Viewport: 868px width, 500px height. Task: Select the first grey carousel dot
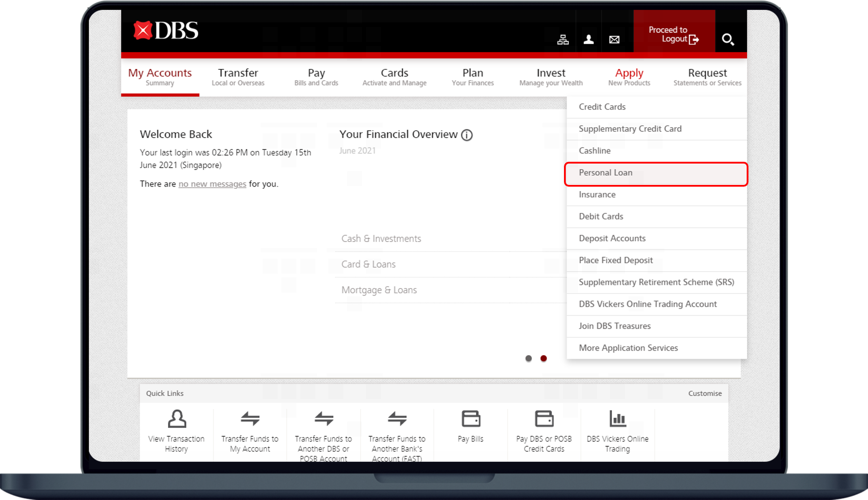click(528, 358)
